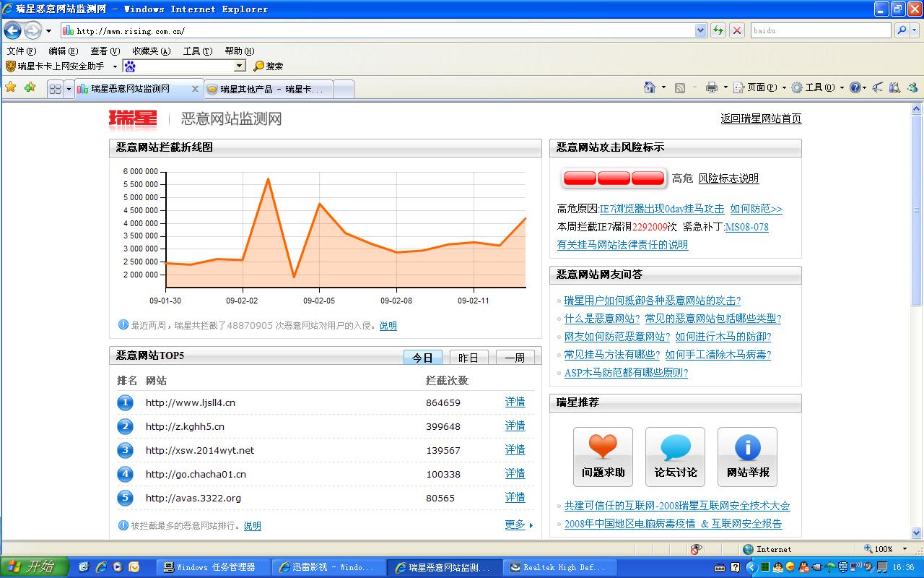Screen dimensions: 924x578
Task: Open the 工具 menu in the menu bar
Action: tap(197, 51)
